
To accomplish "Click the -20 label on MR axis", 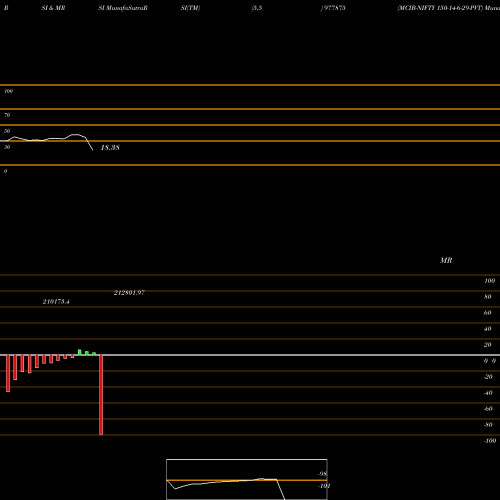I will tap(488, 377).
